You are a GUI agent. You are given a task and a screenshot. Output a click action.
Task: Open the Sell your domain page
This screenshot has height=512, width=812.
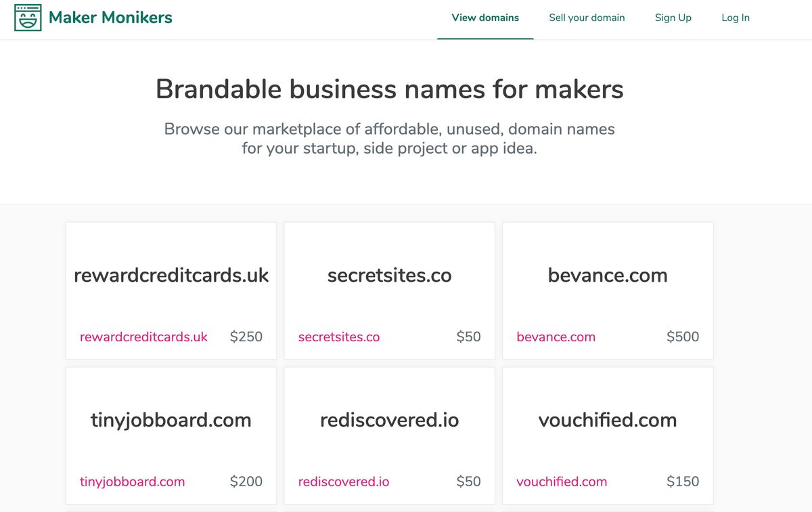pyautogui.click(x=587, y=18)
